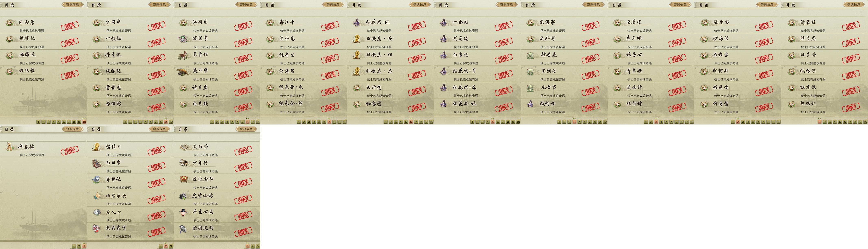Select the thumbs-up icon for 旧宴承欢
Image resolution: width=868 pixels, height=249 pixels.
pos(97,195)
